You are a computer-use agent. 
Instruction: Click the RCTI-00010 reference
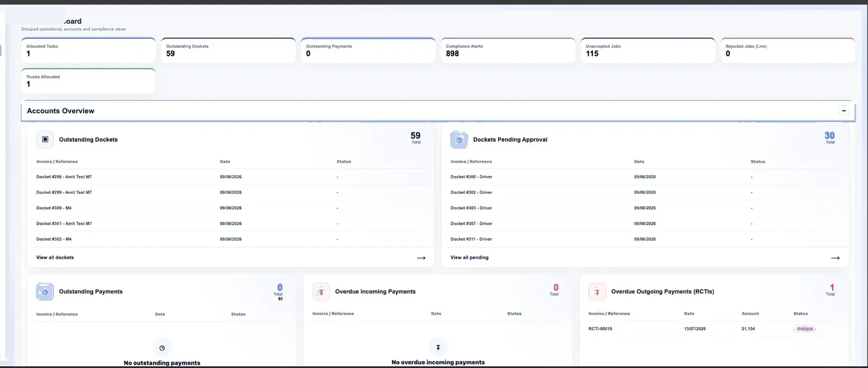(x=600, y=329)
